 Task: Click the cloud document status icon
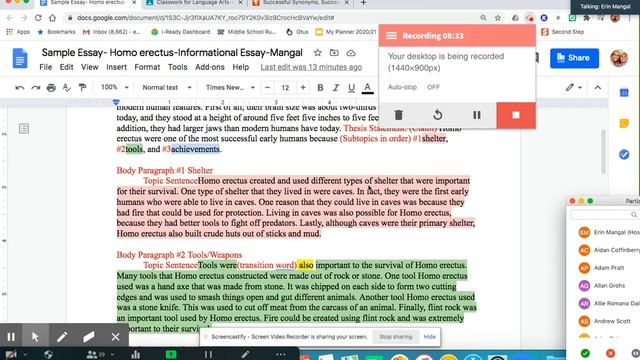(x=351, y=53)
